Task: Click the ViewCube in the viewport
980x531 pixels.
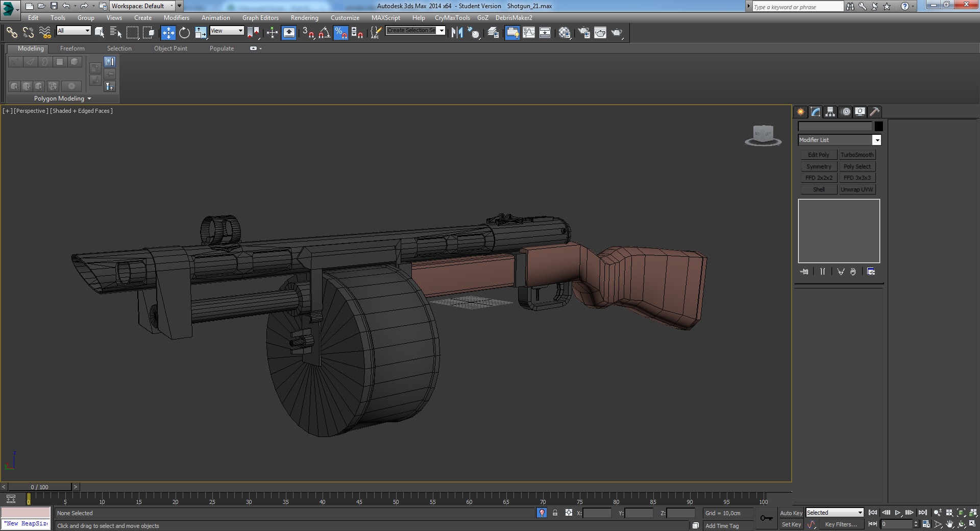Action: (763, 135)
